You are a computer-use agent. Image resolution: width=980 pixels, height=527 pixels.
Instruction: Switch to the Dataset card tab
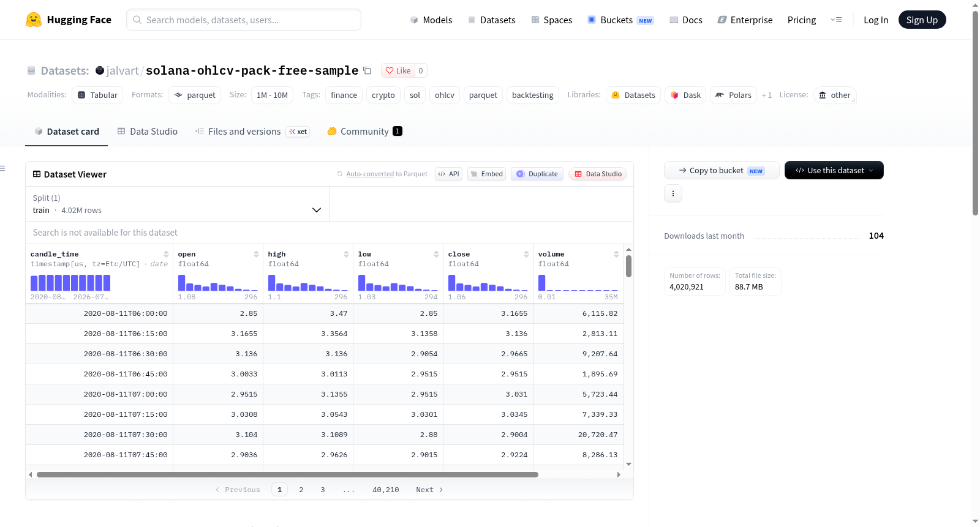pos(67,132)
